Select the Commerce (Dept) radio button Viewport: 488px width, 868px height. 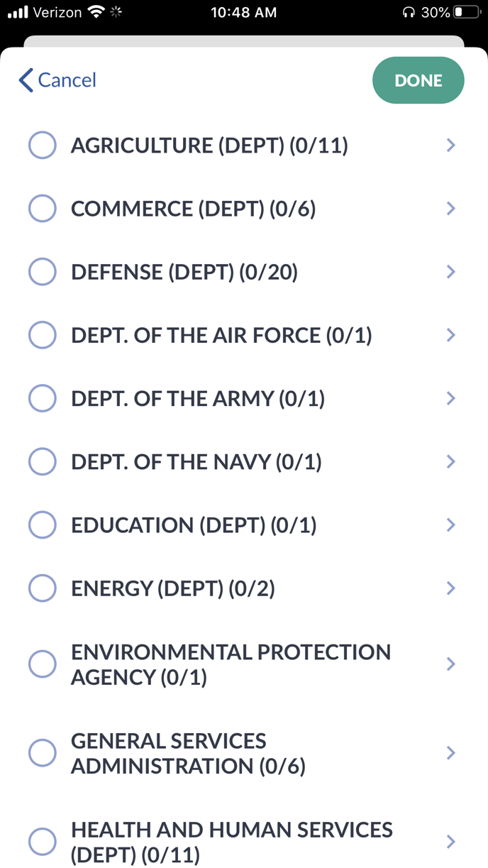pyautogui.click(x=43, y=209)
